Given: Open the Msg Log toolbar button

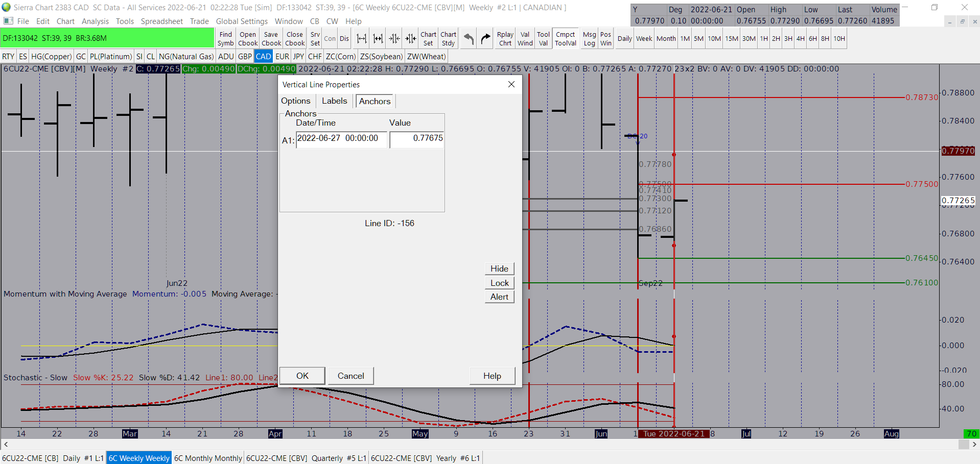Looking at the screenshot, I should [589, 39].
